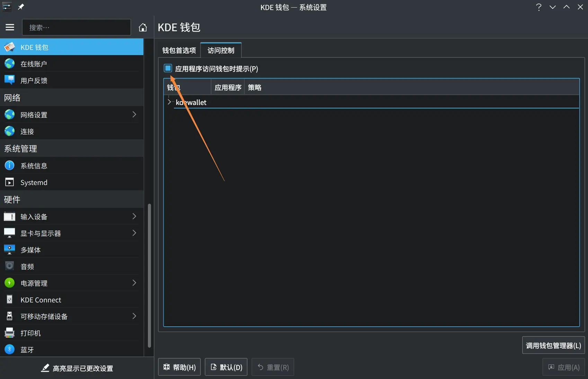Open 音频 label in sidebar
This screenshot has width=588, height=379.
tap(27, 266)
